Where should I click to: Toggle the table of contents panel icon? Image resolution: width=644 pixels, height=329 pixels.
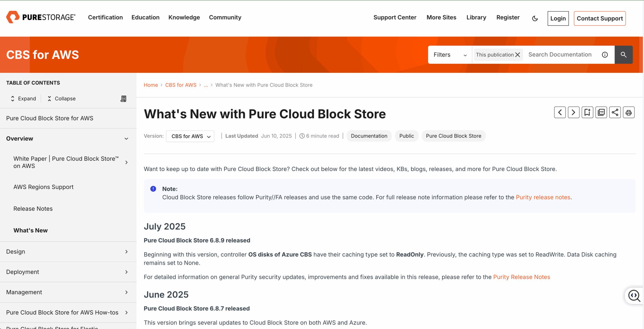point(123,99)
